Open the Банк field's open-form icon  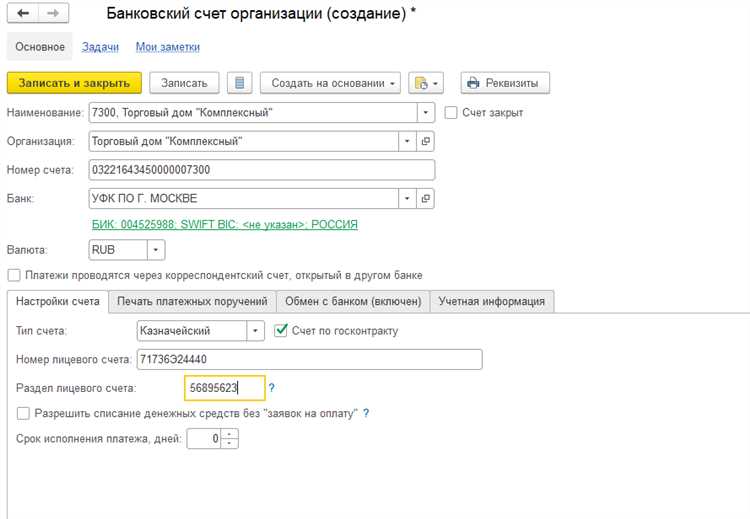pos(426,199)
